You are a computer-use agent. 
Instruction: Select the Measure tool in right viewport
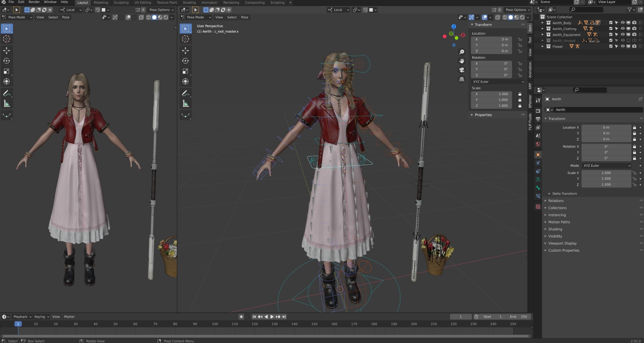[185, 103]
